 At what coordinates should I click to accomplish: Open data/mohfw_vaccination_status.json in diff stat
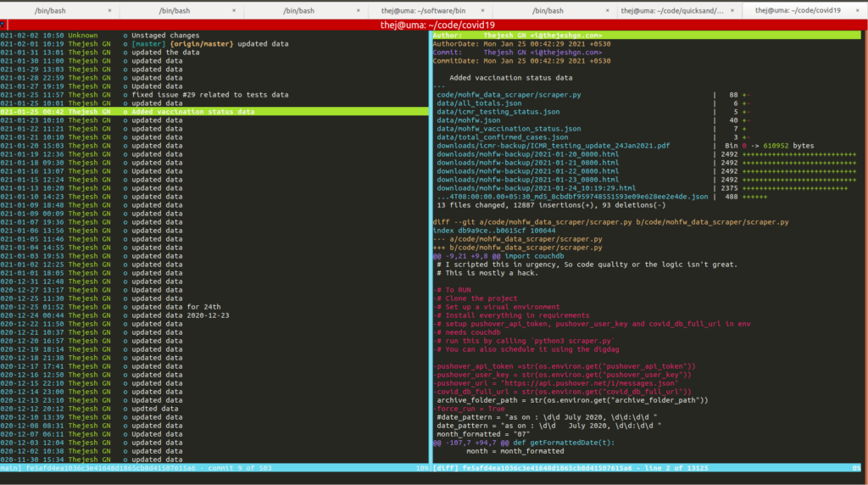pyautogui.click(x=509, y=129)
